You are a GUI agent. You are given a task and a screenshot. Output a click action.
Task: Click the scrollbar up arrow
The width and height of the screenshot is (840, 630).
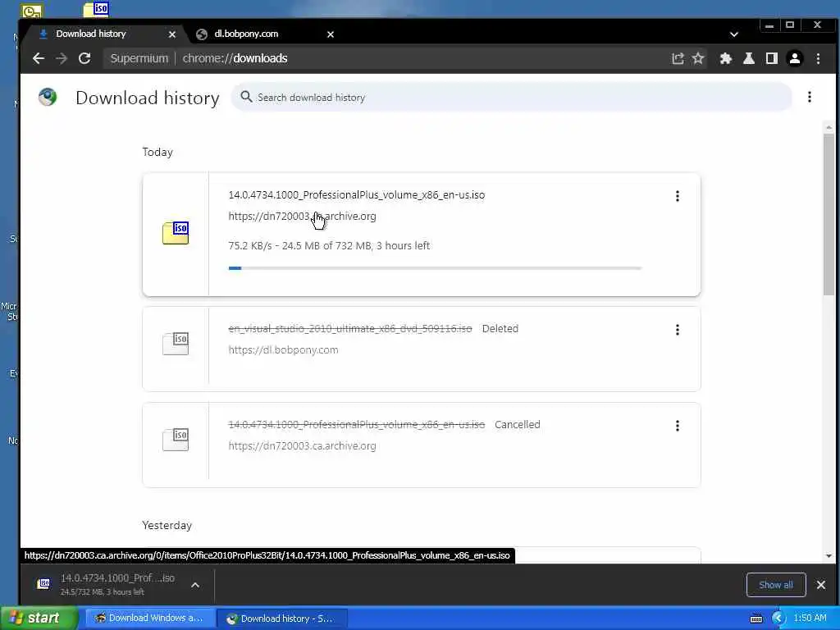coord(829,127)
